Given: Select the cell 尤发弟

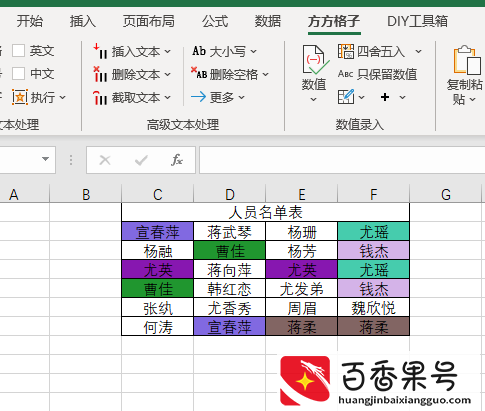Looking at the screenshot, I should coord(302,289).
